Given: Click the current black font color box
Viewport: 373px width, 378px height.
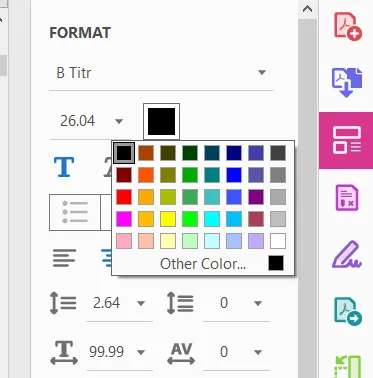Looking at the screenshot, I should (161, 121).
